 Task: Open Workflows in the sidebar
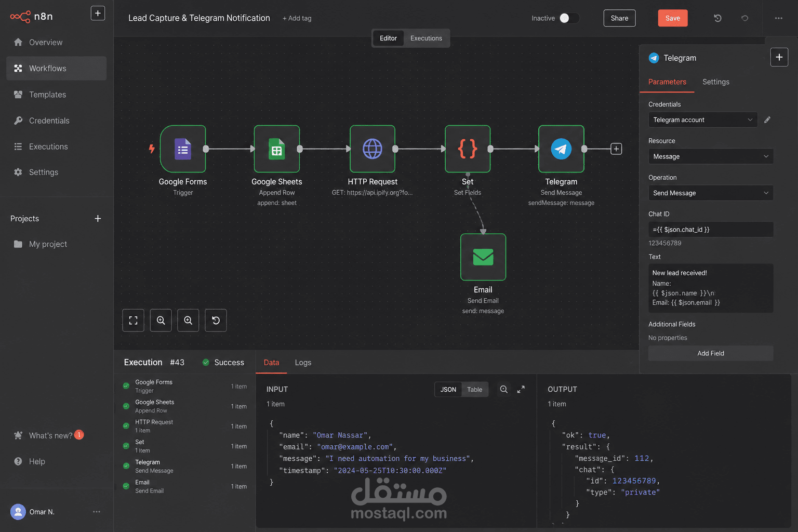pos(56,68)
